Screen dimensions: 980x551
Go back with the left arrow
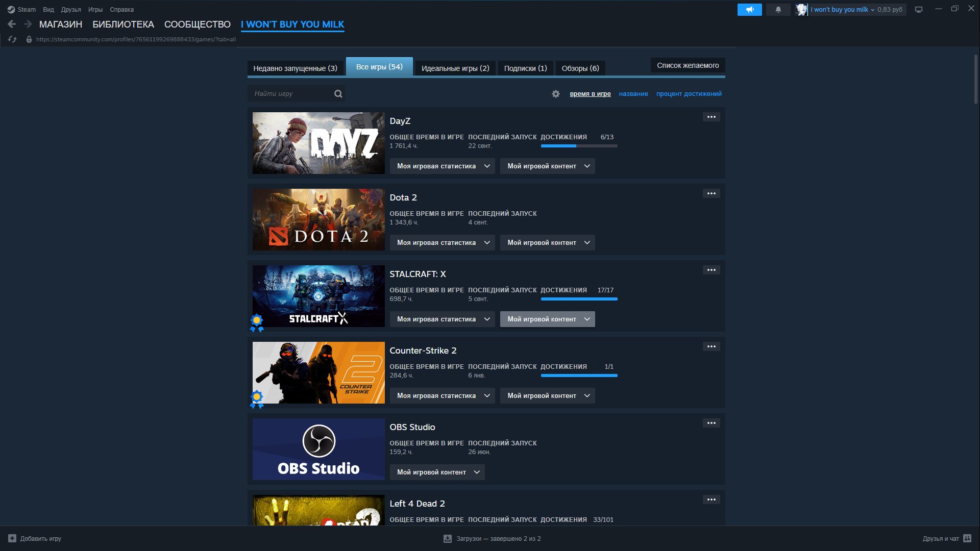click(x=12, y=24)
